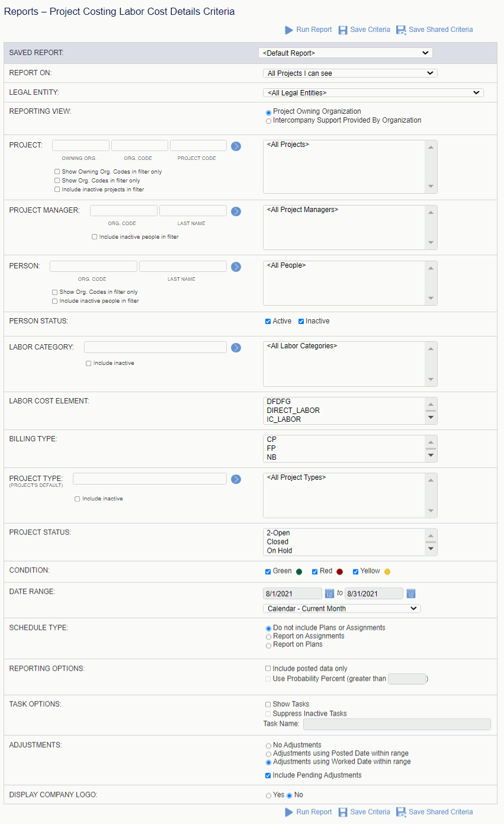504x824 pixels.
Task: Open the start date calendar picker icon
Action: point(329,594)
